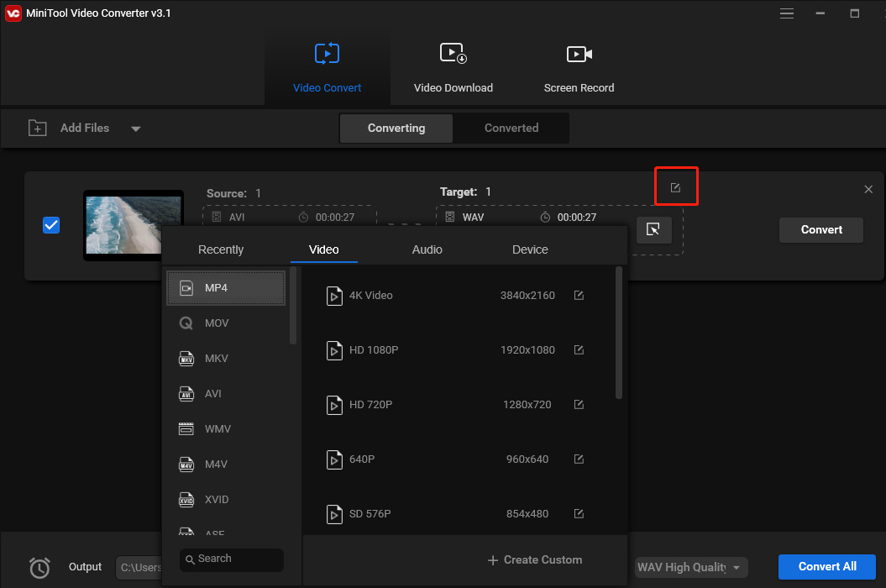
Task: Click the HD 1080P file icon
Action: coord(334,350)
